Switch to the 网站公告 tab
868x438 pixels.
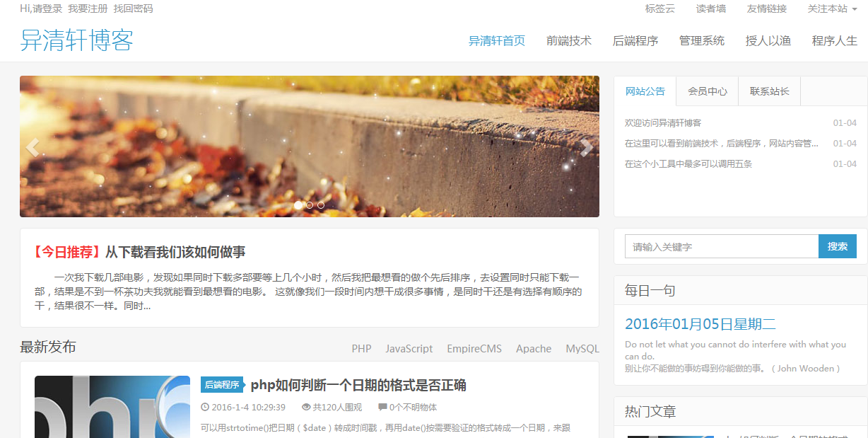[645, 91]
